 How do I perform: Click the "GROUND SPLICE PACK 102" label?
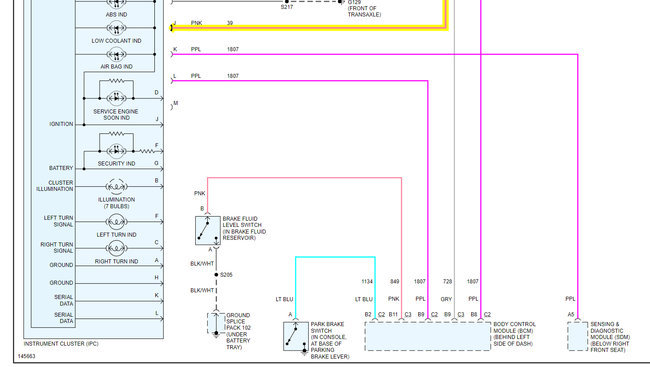pyautogui.click(x=238, y=331)
